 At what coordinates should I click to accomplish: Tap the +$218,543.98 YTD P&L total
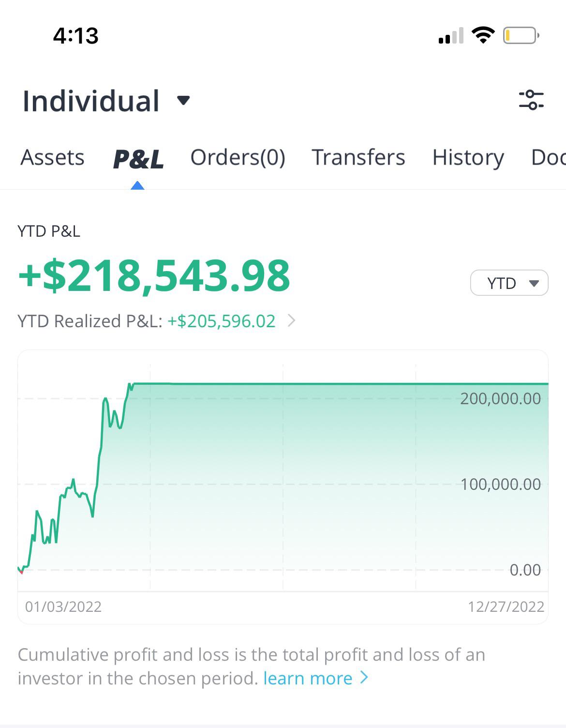pyautogui.click(x=154, y=275)
